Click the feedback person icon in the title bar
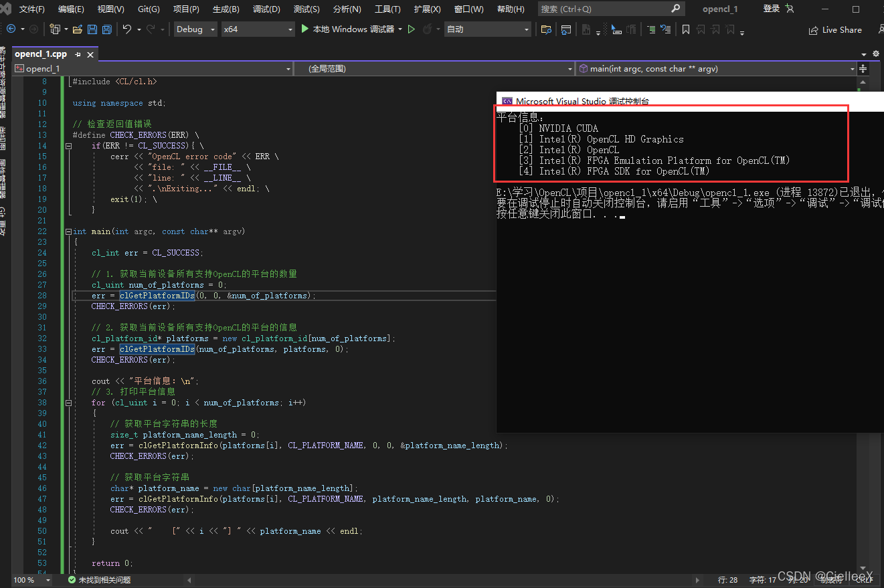Screen dimensions: 884x588 pyautogui.click(x=790, y=9)
